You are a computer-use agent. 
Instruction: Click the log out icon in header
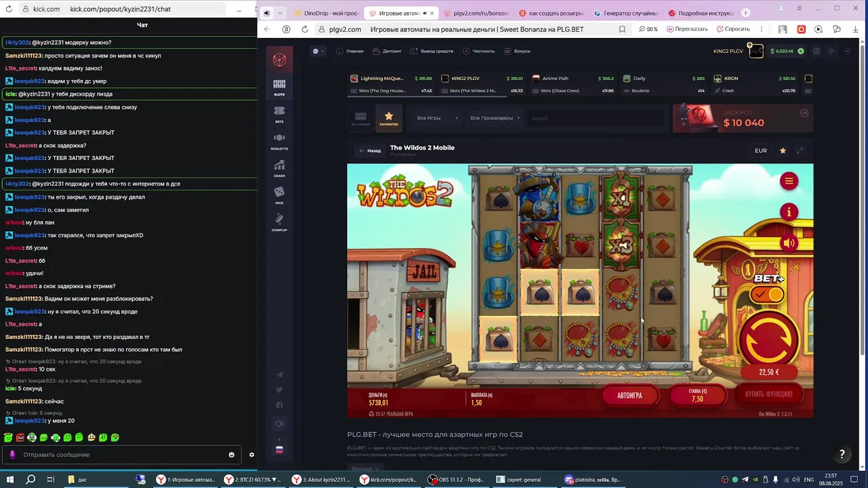point(847,52)
